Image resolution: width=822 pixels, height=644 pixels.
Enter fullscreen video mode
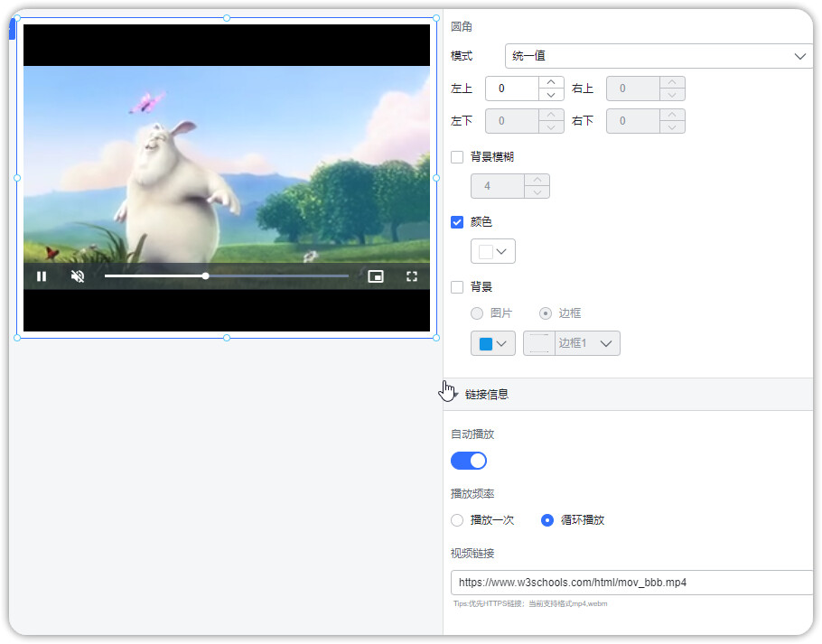coord(412,276)
